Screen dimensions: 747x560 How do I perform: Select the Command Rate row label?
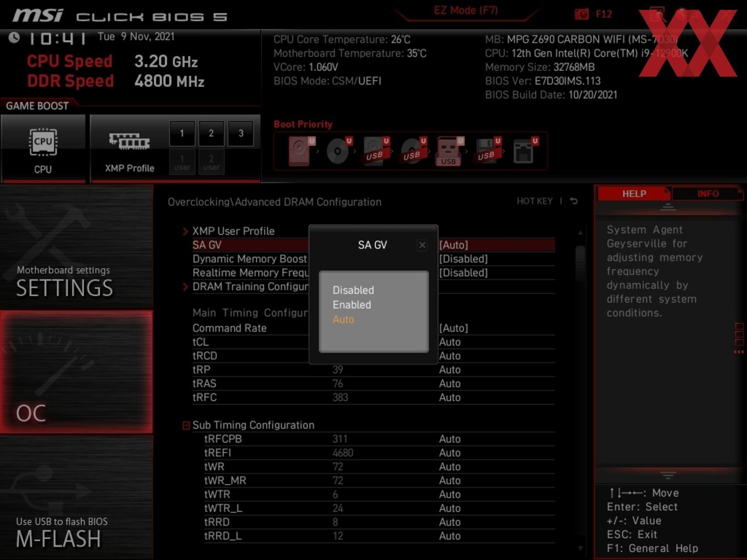pyautogui.click(x=230, y=328)
